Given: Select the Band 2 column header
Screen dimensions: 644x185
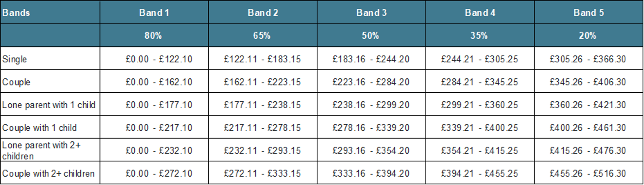Looking at the screenshot, I should (263, 13).
